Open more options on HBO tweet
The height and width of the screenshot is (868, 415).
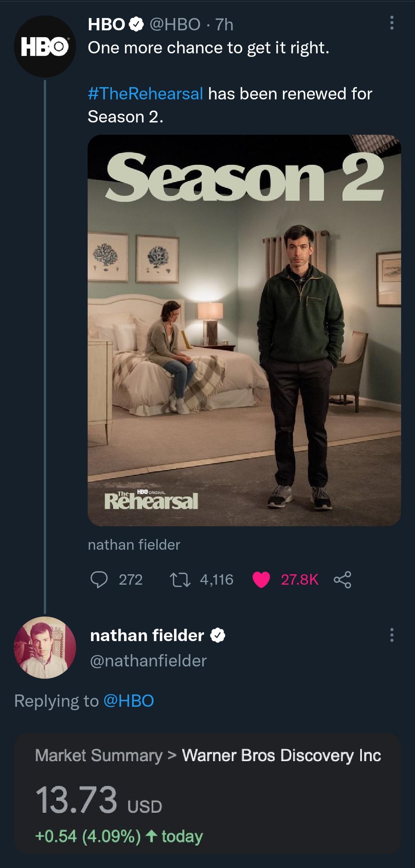[391, 23]
